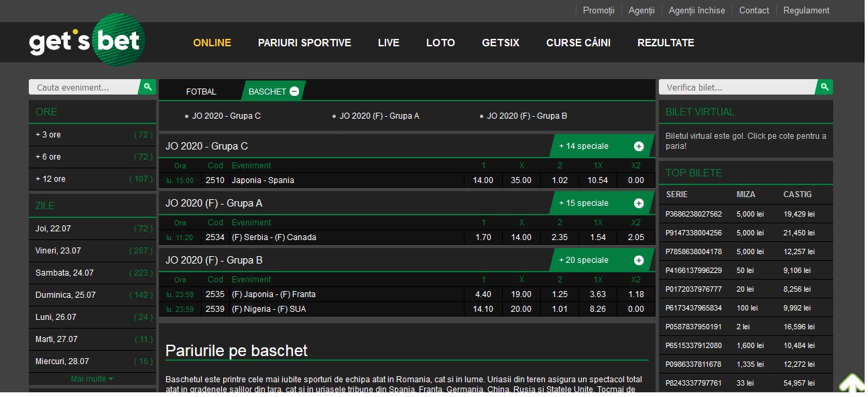Pick odds 1.25 for Japonia - Franta
Viewport: 868px width, 397px height.
[x=560, y=294]
